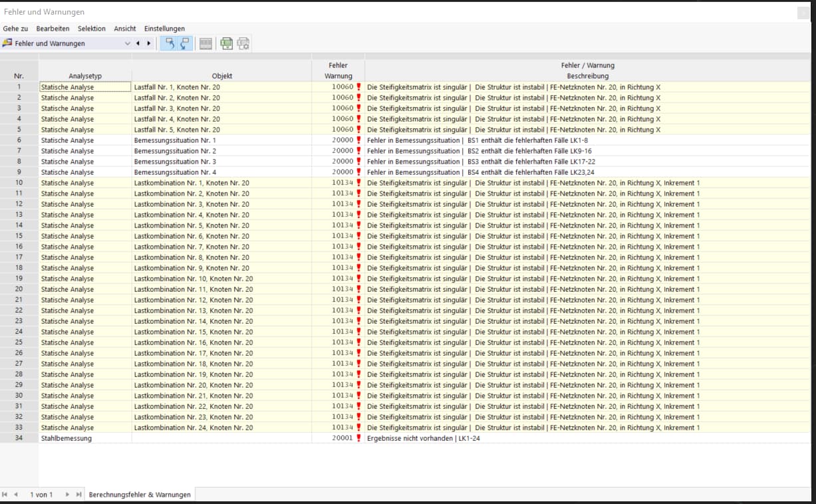Export table to Excel with green icon
The image size is (816, 504).
click(x=227, y=43)
